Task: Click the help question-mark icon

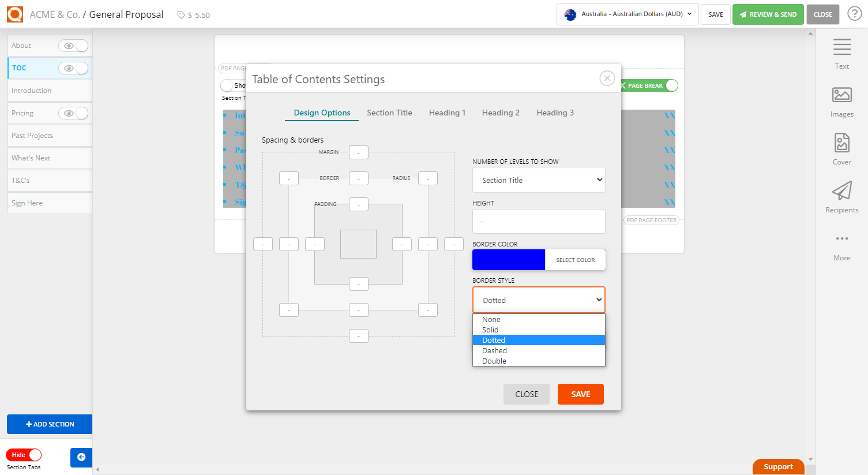Action: tap(854, 13)
